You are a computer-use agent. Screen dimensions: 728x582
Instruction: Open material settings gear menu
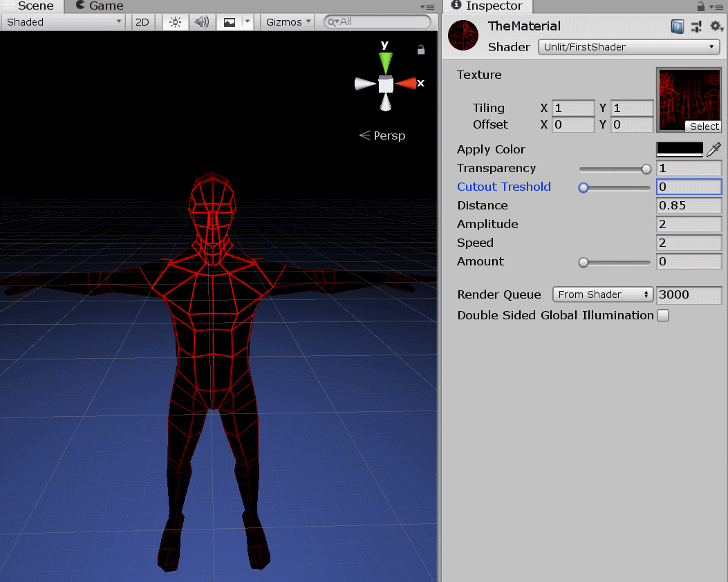(717, 26)
